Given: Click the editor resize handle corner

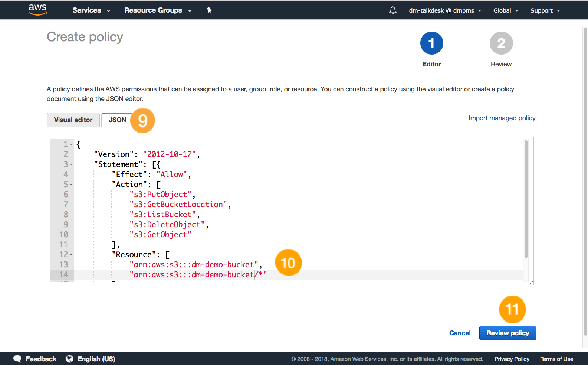Looking at the screenshot, I should (x=531, y=283).
